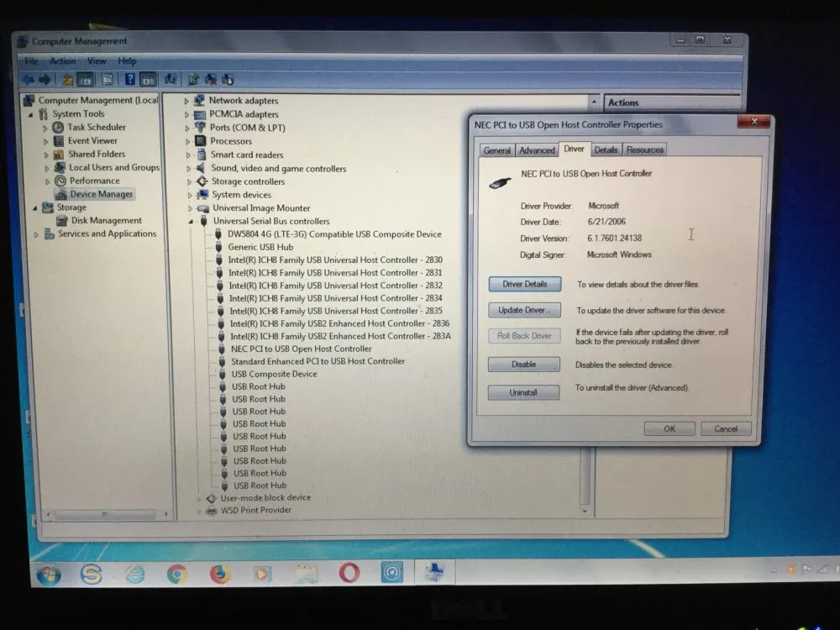Click the Event Viewer icon
840x630 pixels.
[59, 141]
